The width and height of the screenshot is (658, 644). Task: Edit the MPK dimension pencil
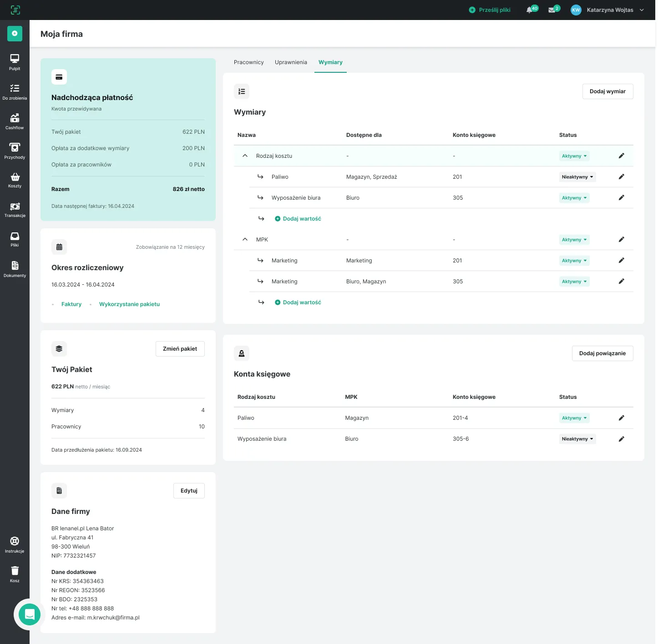(622, 240)
